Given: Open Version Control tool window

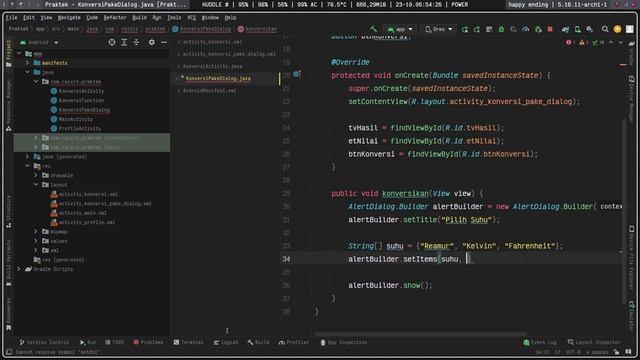Looking at the screenshot, I should [x=44, y=342].
